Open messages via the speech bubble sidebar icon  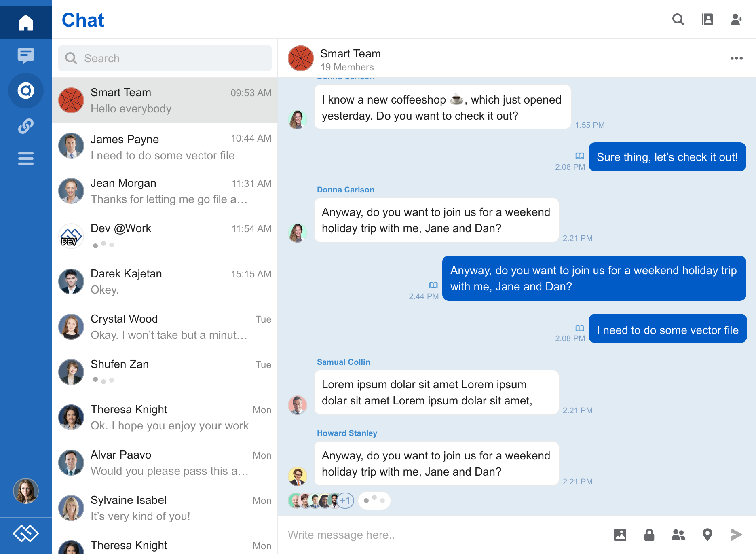click(25, 55)
